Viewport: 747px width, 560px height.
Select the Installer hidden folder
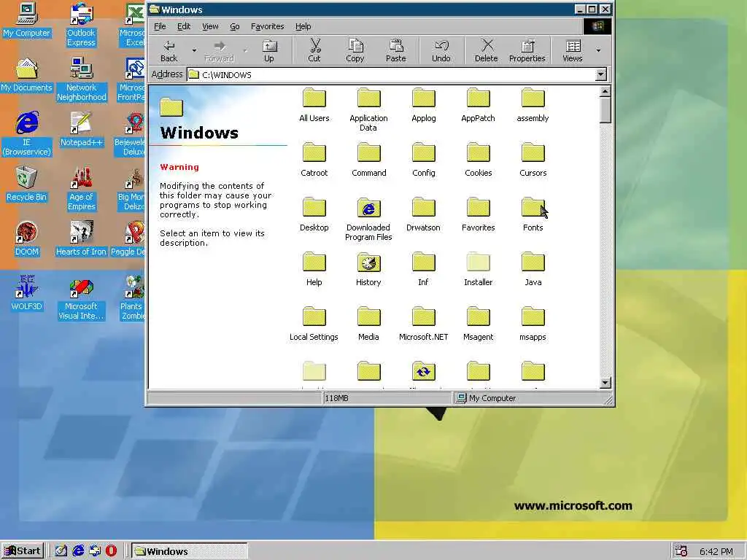[479, 270]
